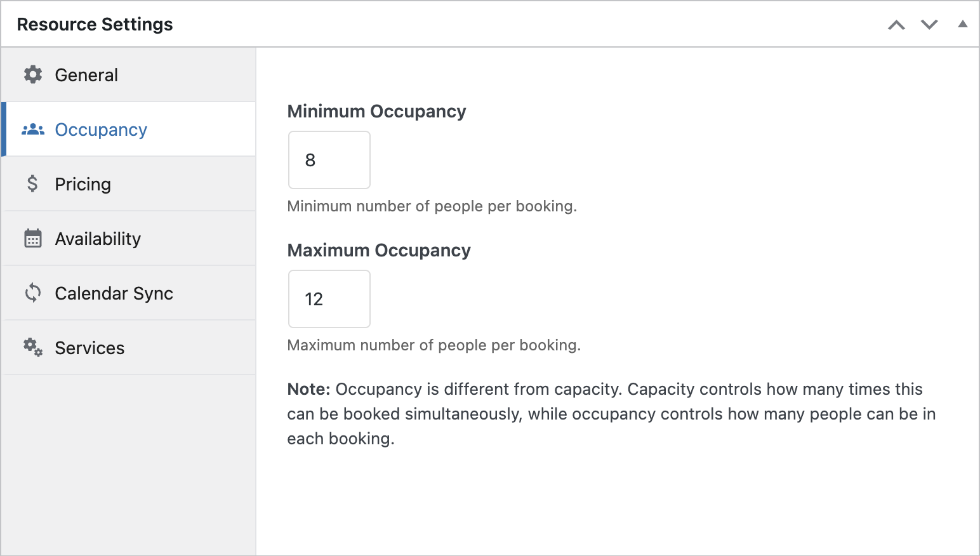Select the Occupancy tab label
Image resolution: width=980 pixels, height=556 pixels.
click(x=101, y=129)
